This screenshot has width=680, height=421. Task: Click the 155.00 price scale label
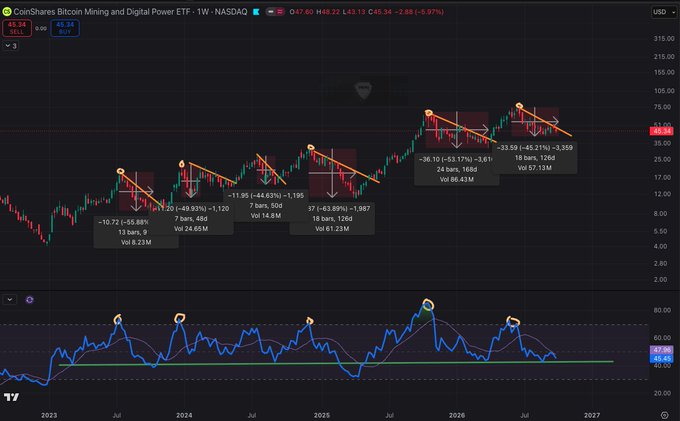tap(664, 72)
